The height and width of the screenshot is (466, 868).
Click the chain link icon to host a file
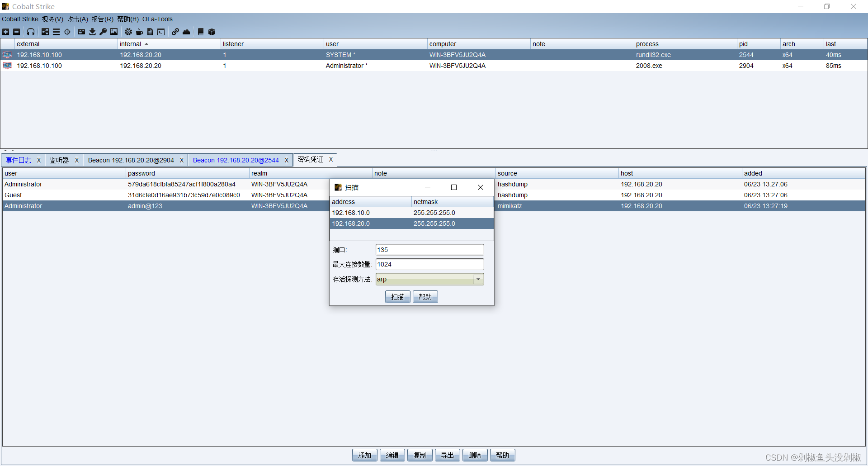point(175,32)
